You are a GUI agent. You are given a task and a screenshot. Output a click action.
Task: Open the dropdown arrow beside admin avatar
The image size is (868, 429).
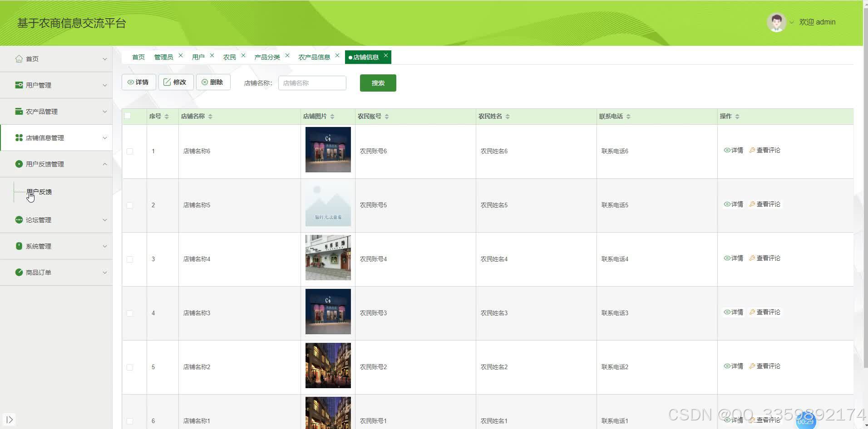pos(792,22)
